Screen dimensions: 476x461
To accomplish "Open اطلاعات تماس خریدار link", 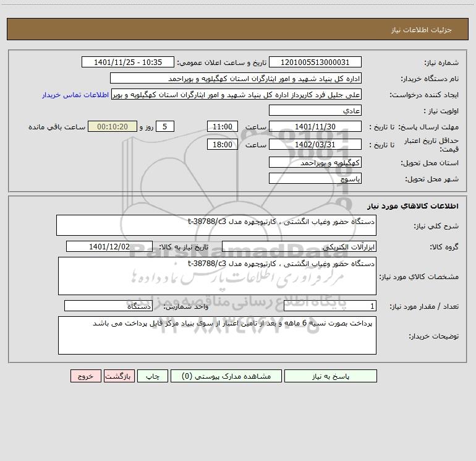I will tap(75, 95).
